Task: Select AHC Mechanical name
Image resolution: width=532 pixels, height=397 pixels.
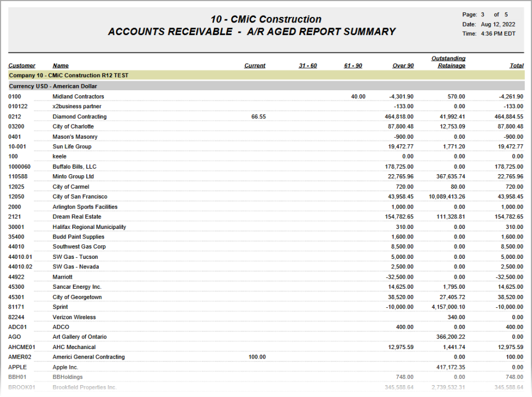Action: pyautogui.click(x=74, y=347)
